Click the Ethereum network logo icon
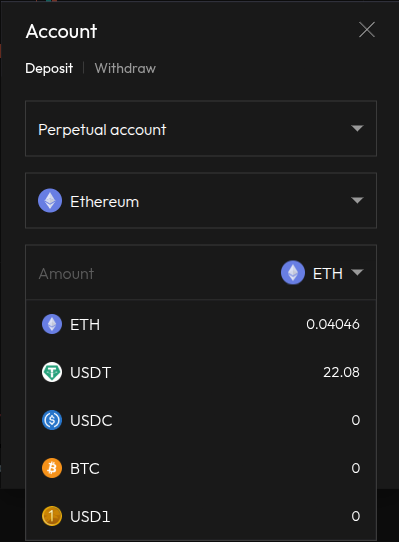The width and height of the screenshot is (399, 542). click(x=50, y=200)
